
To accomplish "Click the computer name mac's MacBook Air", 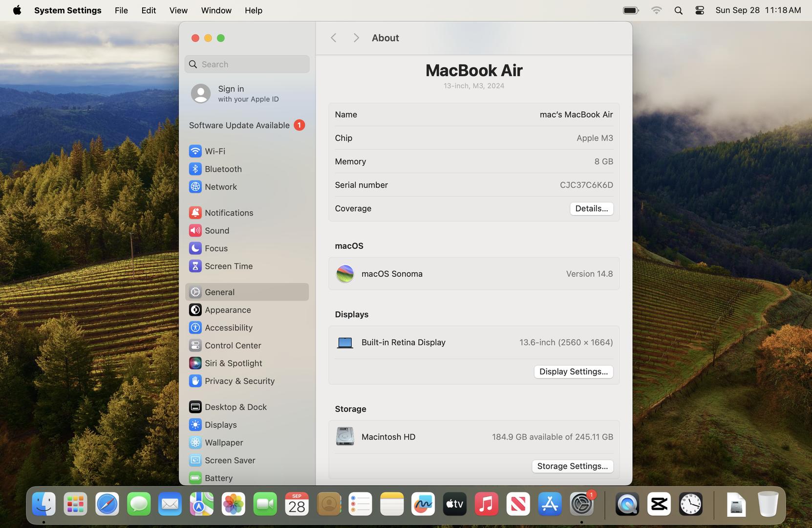I will coord(576,114).
